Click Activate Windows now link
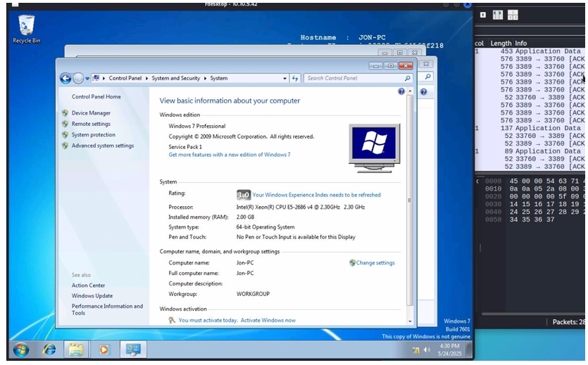The image size is (588, 365). (x=268, y=320)
